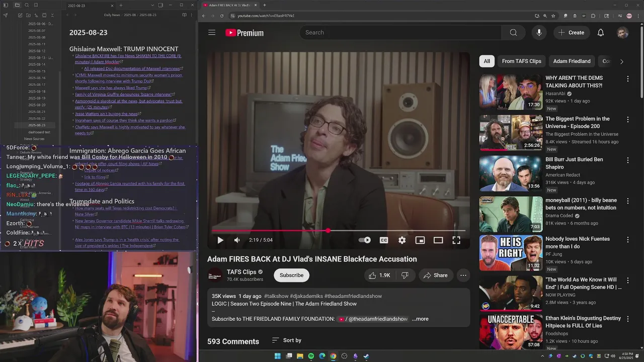Click Chrome address bar URL

[x=266, y=16]
